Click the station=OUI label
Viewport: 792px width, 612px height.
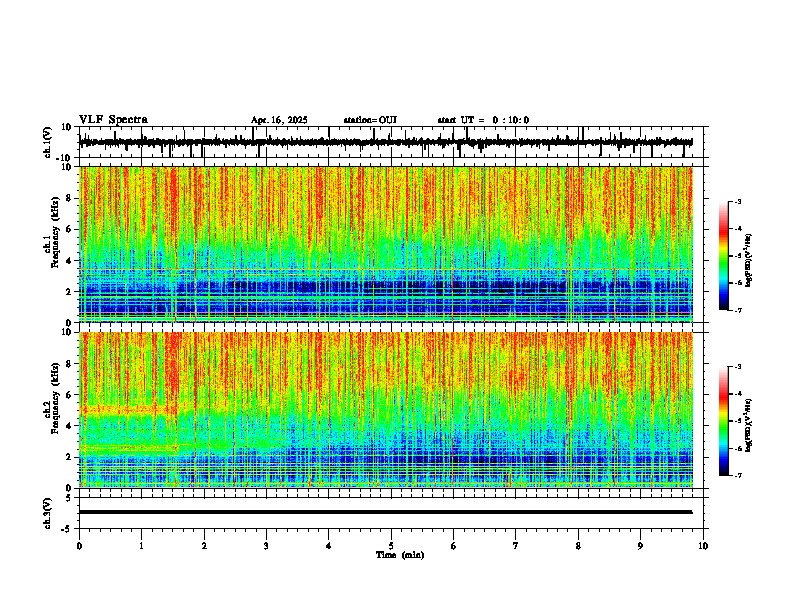pyautogui.click(x=370, y=120)
